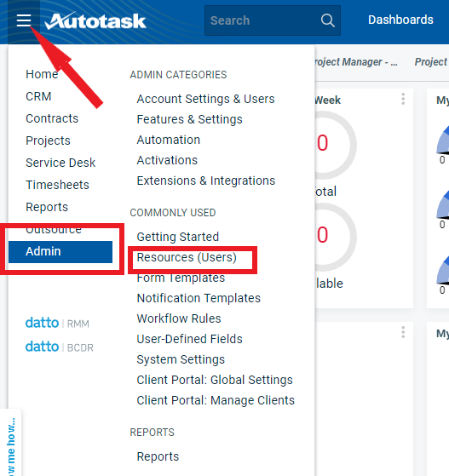Switch to the Project Manager dashboard tab
The height and width of the screenshot is (476, 449).
[x=356, y=62]
